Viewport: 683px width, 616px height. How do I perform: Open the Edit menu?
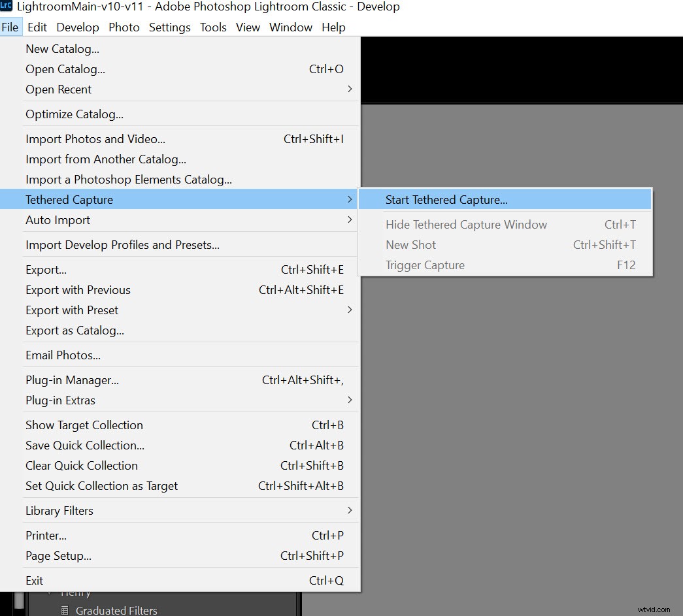(x=37, y=27)
